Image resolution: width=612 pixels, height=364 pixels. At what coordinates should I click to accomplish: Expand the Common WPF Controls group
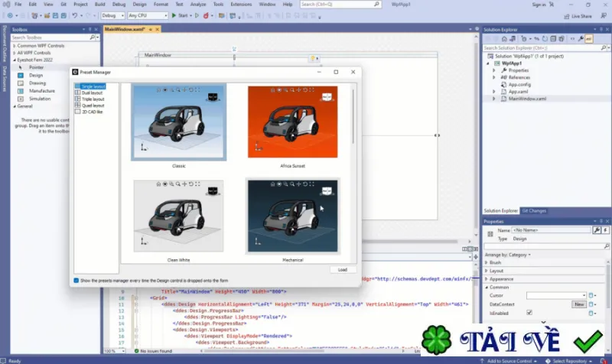coord(15,46)
